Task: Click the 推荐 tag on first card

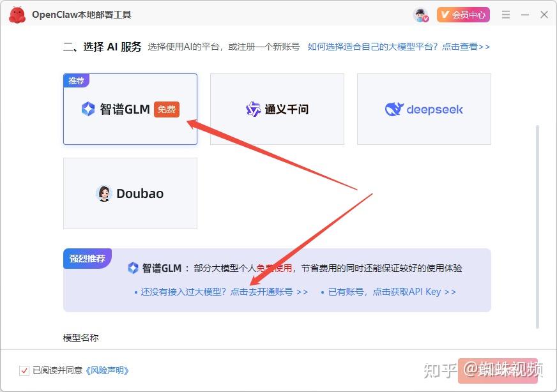Action: pyautogui.click(x=77, y=80)
